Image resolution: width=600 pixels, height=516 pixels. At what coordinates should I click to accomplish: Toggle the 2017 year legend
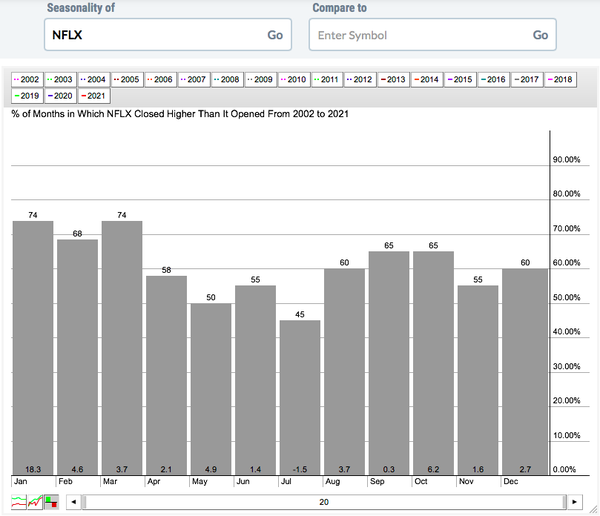[x=527, y=80]
